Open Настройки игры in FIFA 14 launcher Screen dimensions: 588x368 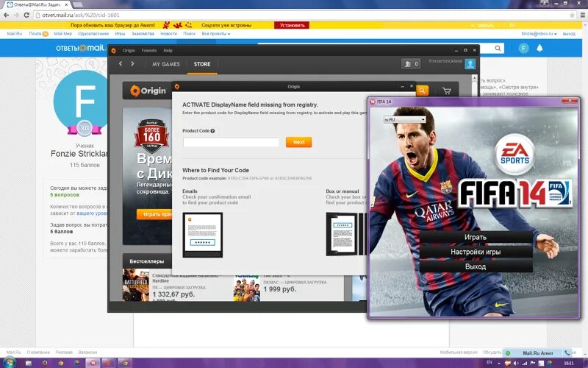tap(476, 252)
